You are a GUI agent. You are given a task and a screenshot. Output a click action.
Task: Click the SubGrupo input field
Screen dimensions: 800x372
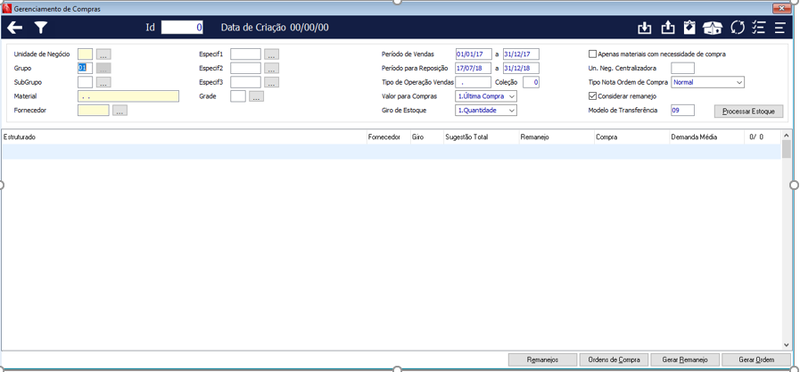click(x=85, y=82)
